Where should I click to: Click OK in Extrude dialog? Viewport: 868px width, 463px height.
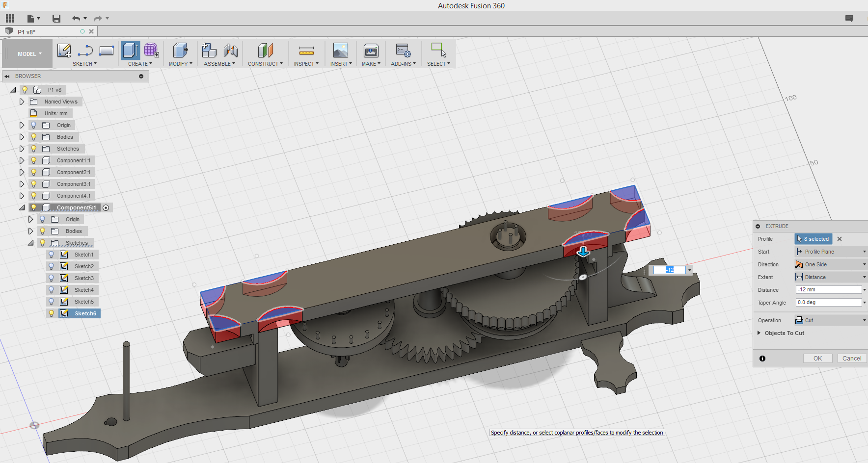817,359
